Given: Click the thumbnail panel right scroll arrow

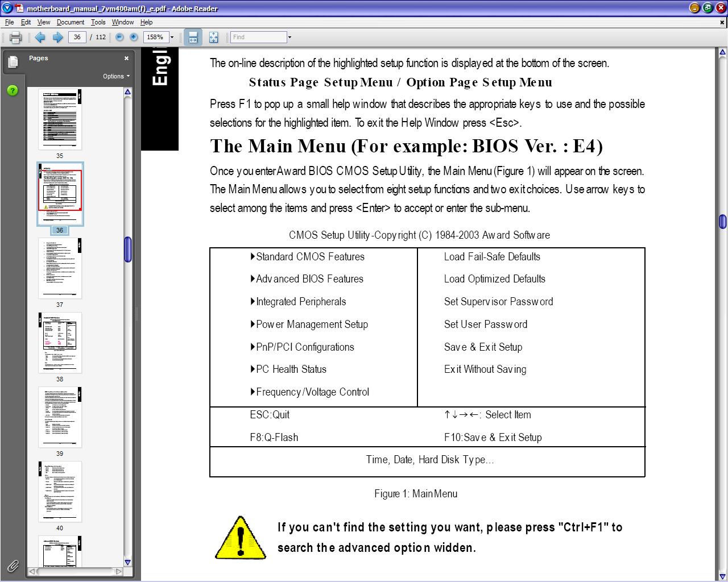Looking at the screenshot, I should click(118, 571).
